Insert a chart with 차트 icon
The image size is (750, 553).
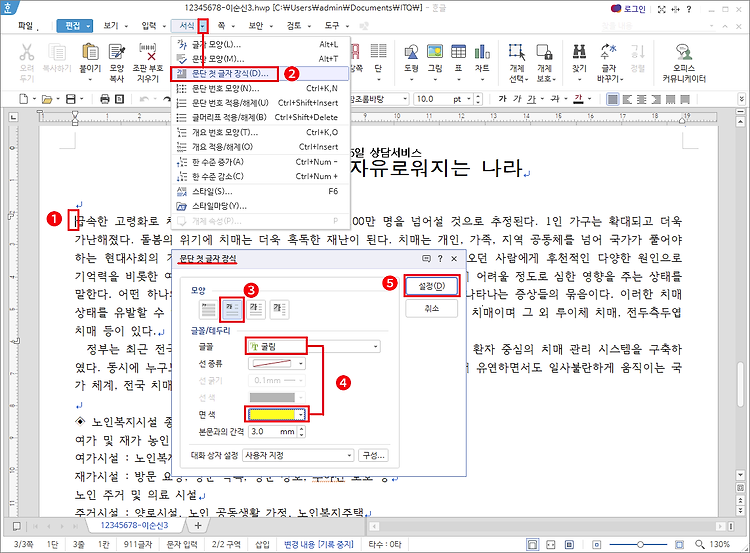tap(482, 52)
